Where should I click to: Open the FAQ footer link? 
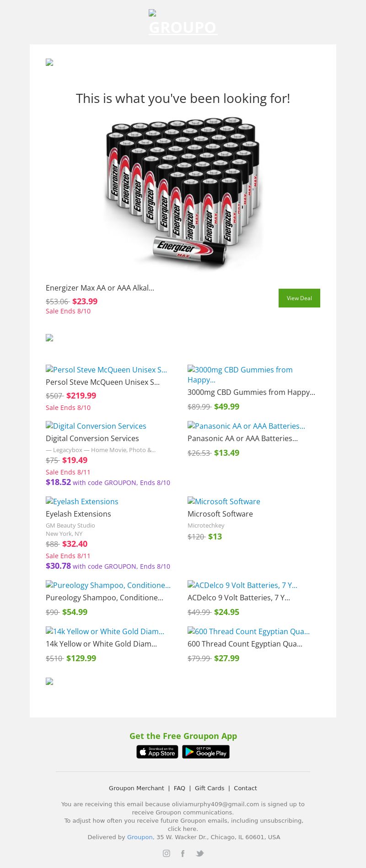tap(179, 788)
